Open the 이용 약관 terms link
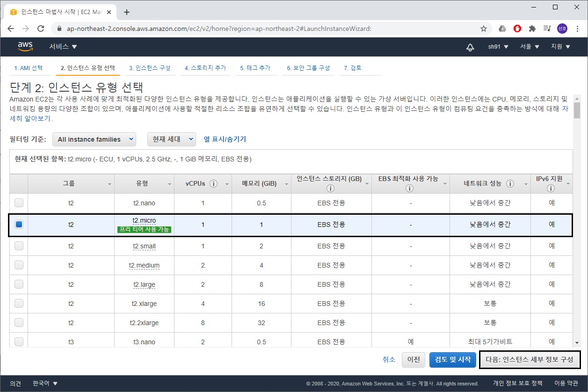 coord(566,384)
